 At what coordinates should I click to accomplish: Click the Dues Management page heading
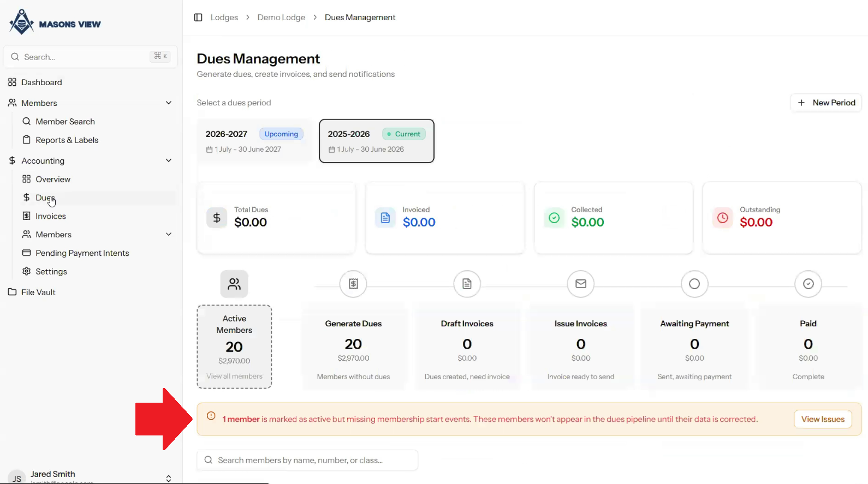point(258,59)
